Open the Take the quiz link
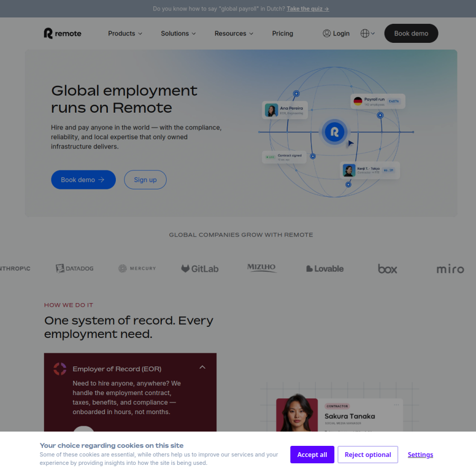Image resolution: width=476 pixels, height=476 pixels. (x=308, y=9)
